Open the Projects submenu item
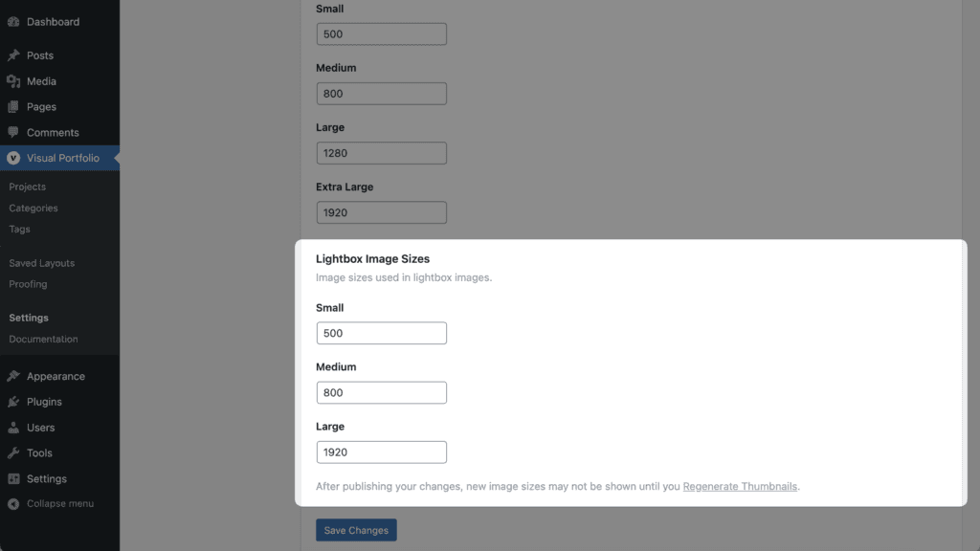Viewport: 980px width, 551px height. (x=28, y=187)
